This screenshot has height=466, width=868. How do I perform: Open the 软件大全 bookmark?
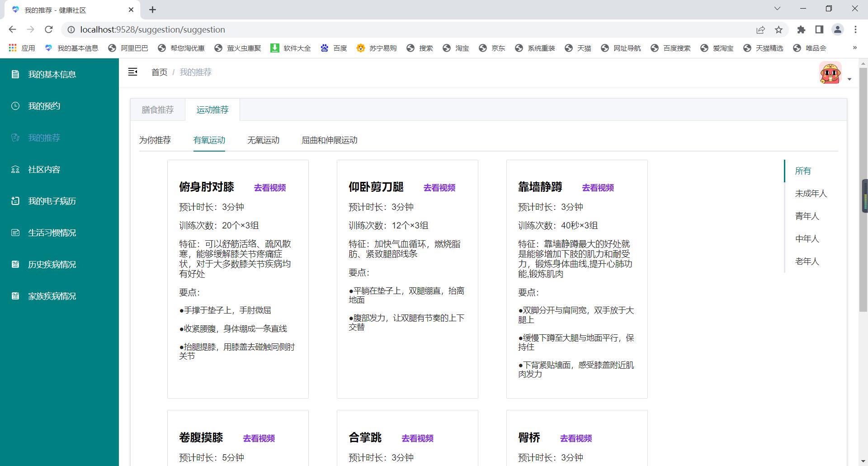[x=291, y=48]
